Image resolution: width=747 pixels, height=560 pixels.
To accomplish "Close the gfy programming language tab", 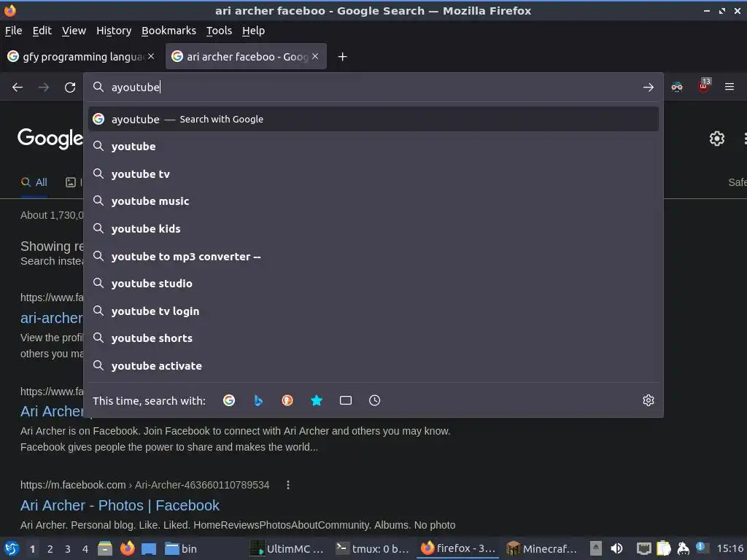I will (x=151, y=56).
